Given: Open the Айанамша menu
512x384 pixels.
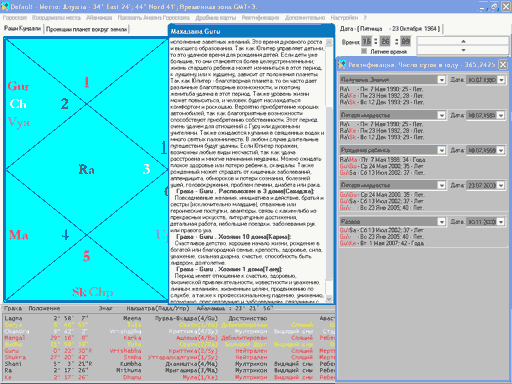Looking at the screenshot, I should click(x=99, y=18).
